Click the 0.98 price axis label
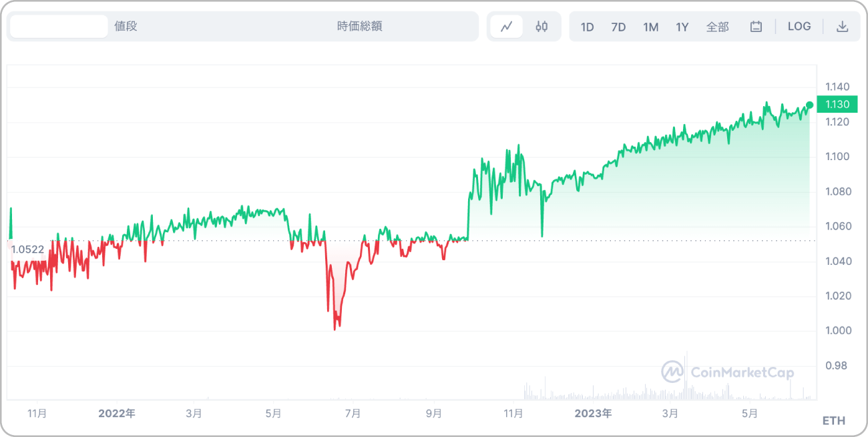The width and height of the screenshot is (868, 437). [836, 366]
